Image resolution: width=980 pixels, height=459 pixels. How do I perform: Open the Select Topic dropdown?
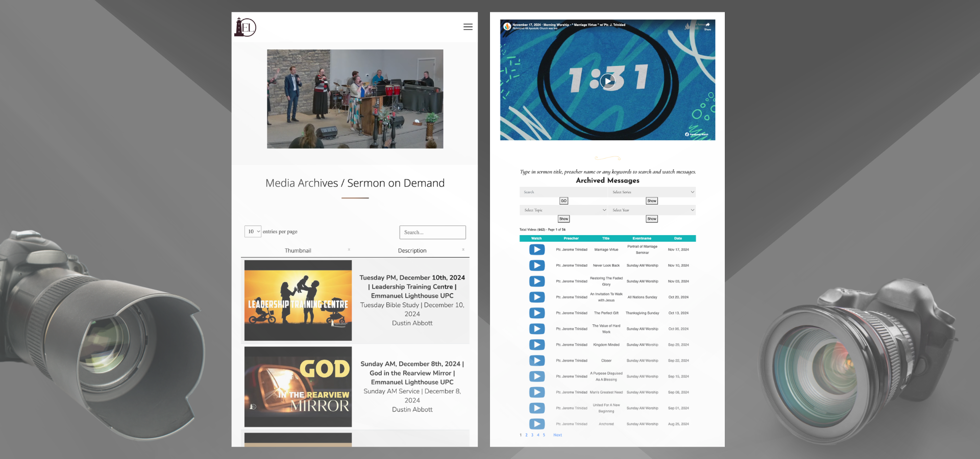pyautogui.click(x=564, y=210)
